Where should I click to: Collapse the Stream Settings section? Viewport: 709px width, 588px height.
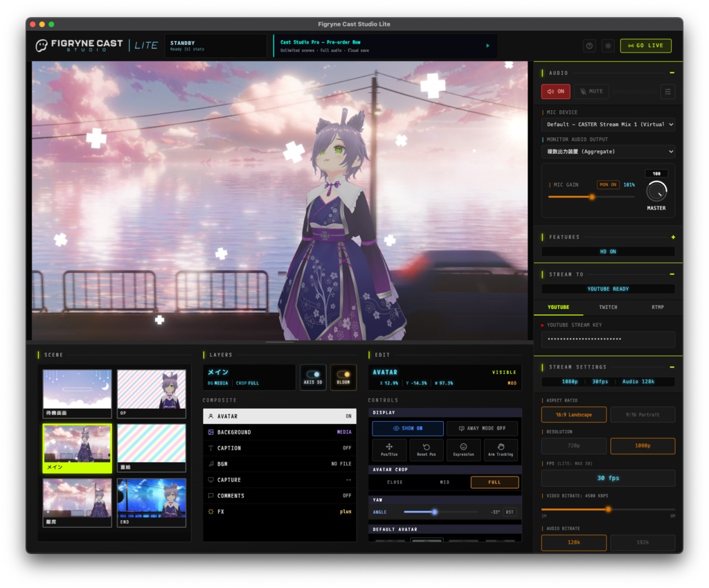pyautogui.click(x=672, y=367)
